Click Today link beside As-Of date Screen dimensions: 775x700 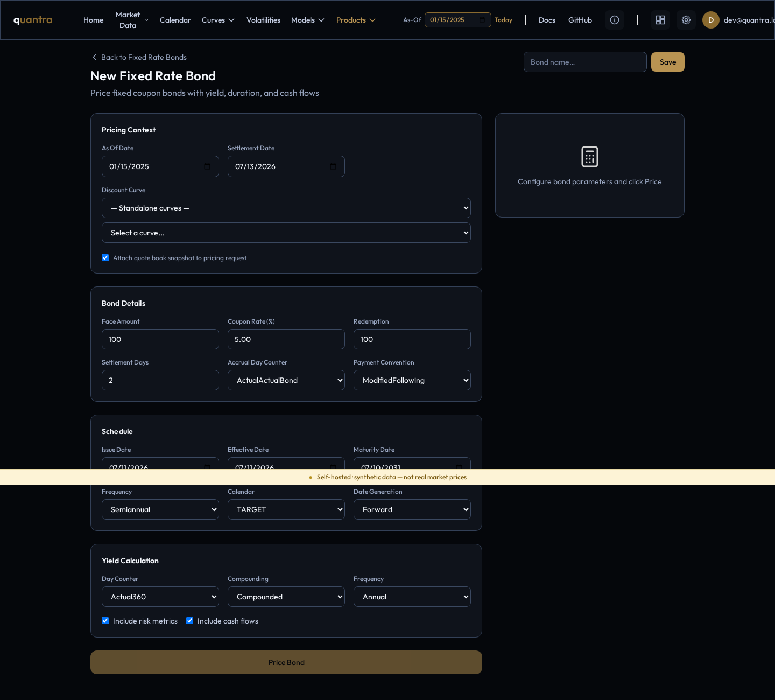click(x=503, y=20)
